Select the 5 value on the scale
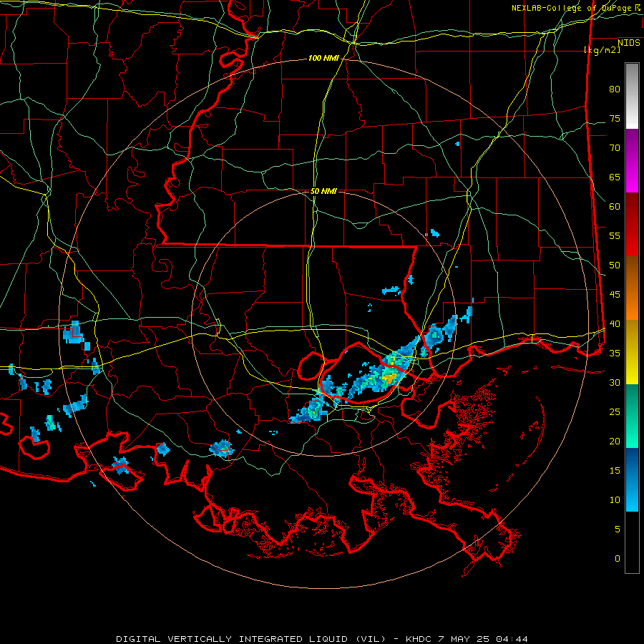This screenshot has height=644, width=644. click(618, 530)
